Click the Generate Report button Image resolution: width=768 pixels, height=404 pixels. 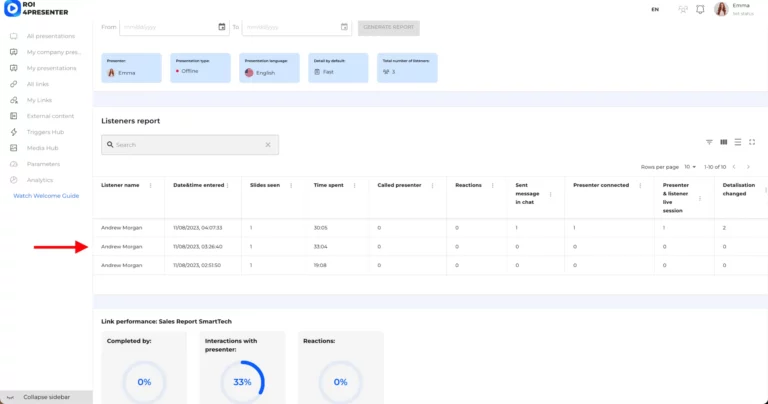point(388,27)
